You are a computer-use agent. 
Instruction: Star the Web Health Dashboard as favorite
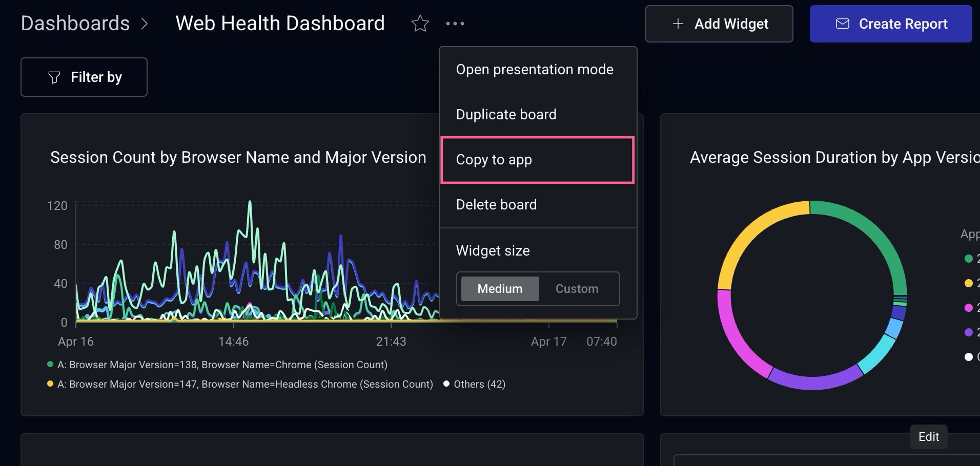click(420, 24)
